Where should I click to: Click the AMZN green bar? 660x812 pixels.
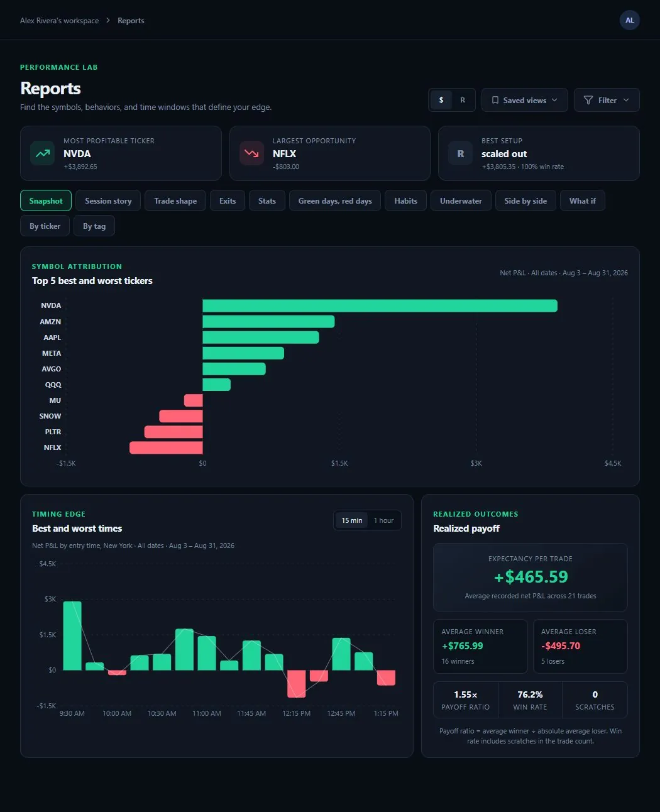point(268,322)
